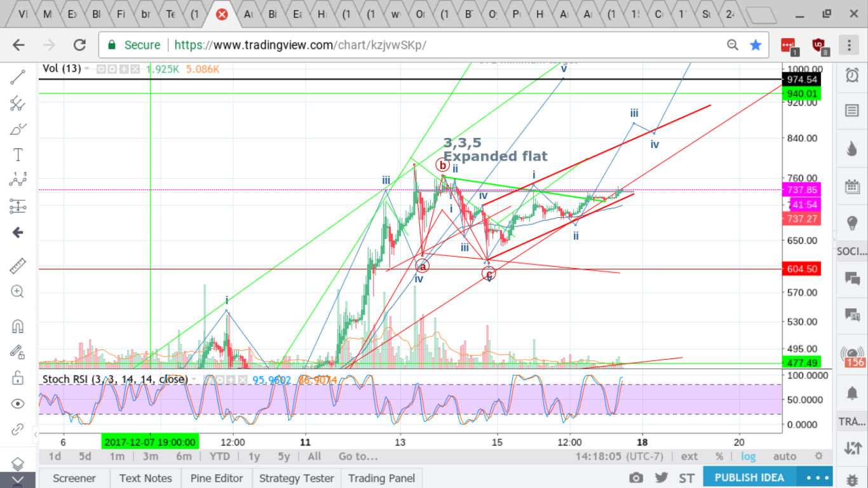
Task: Set the time range to 6m
Action: 184,456
